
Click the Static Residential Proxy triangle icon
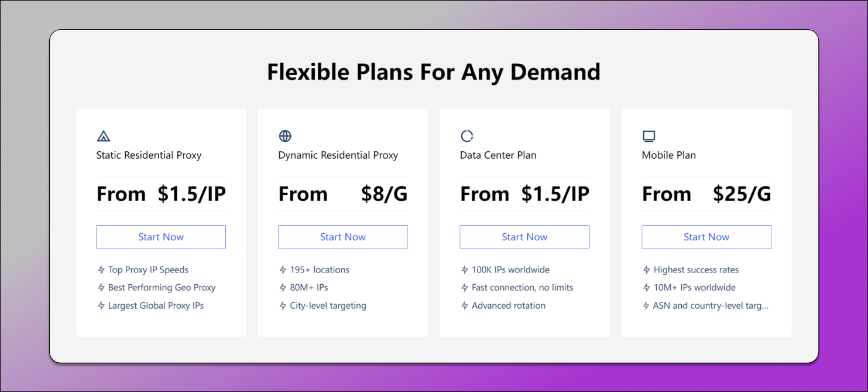click(103, 137)
